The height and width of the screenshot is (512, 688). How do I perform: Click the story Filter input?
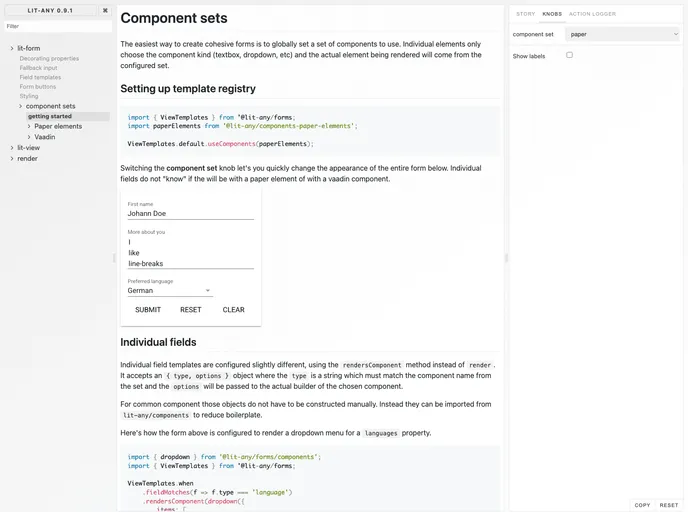pos(57,26)
